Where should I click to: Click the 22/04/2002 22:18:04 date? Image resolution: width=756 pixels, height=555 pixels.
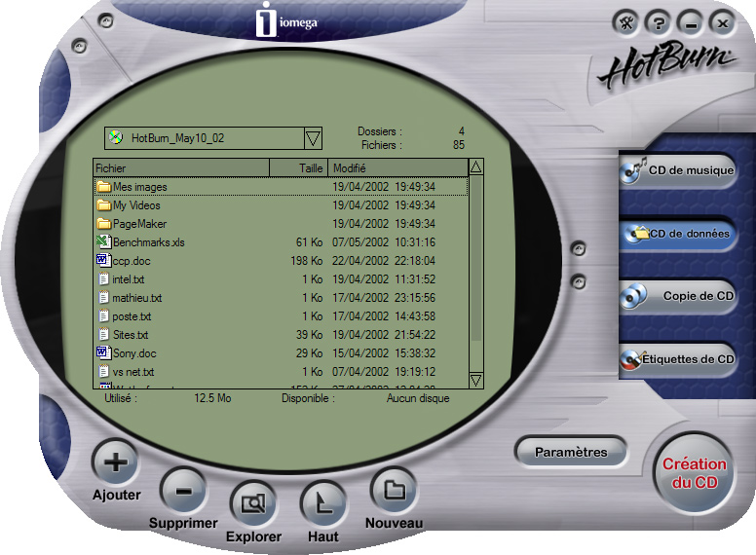pos(384,261)
